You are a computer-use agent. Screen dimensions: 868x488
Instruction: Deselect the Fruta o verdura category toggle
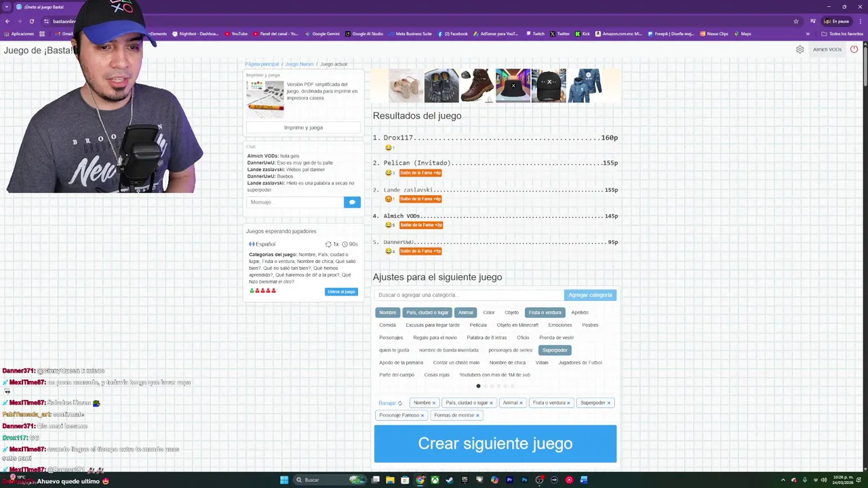pyautogui.click(x=545, y=312)
